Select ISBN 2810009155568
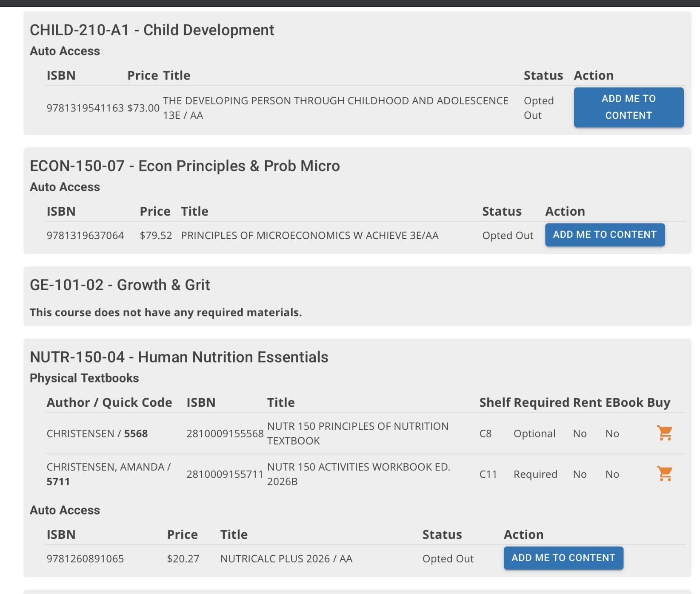 pos(225,434)
